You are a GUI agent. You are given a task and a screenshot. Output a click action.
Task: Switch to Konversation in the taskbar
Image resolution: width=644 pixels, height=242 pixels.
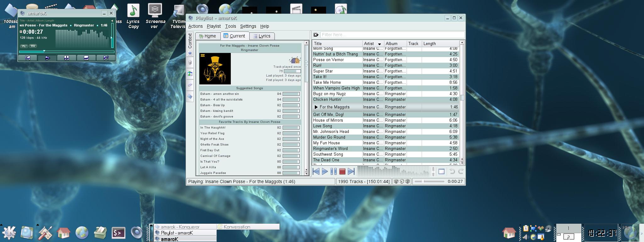coord(248,227)
